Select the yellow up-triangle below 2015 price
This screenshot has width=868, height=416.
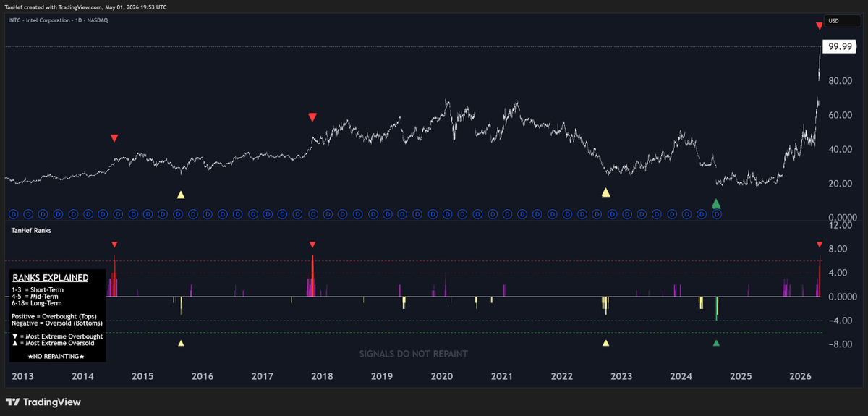[182, 195]
